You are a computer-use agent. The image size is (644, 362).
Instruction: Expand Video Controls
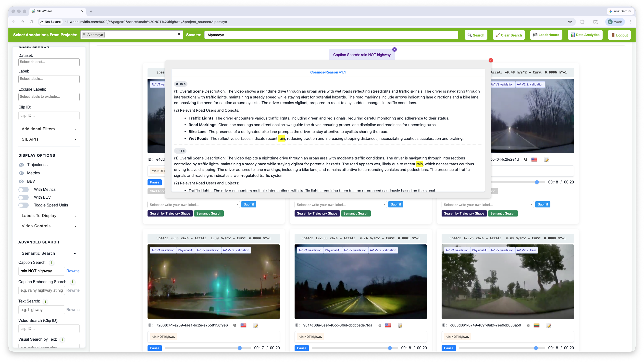tap(49, 226)
